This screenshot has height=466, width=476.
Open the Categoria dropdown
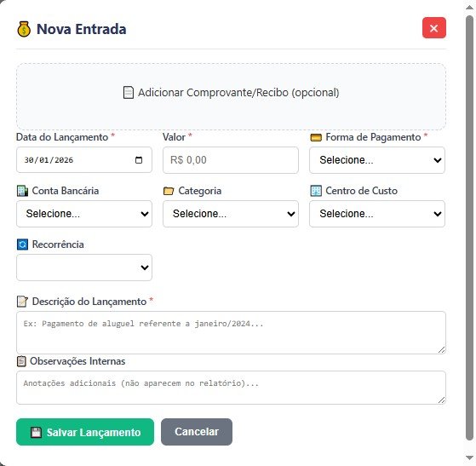tap(231, 214)
